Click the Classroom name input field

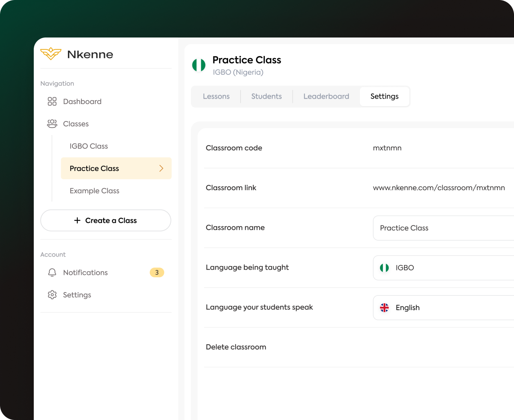click(x=443, y=228)
